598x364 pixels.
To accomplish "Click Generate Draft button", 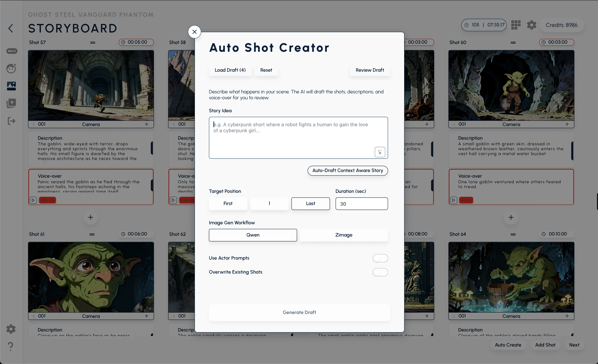I will (x=299, y=313).
